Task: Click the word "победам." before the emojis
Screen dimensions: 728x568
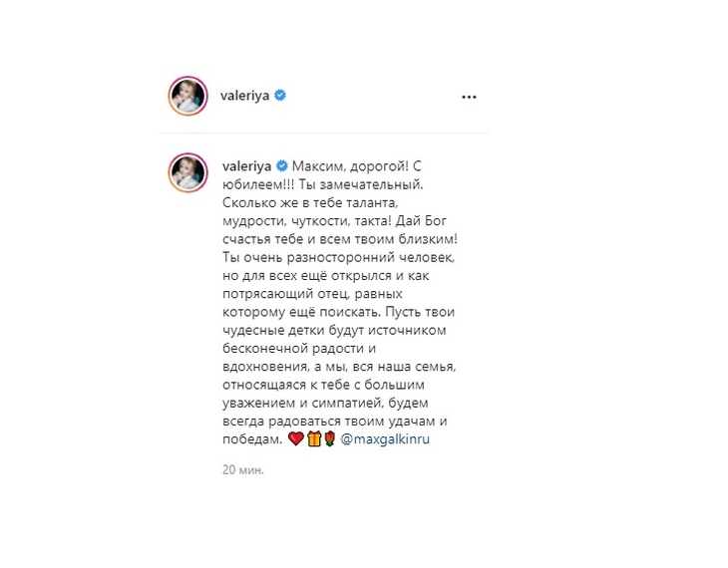Action: coord(252,439)
